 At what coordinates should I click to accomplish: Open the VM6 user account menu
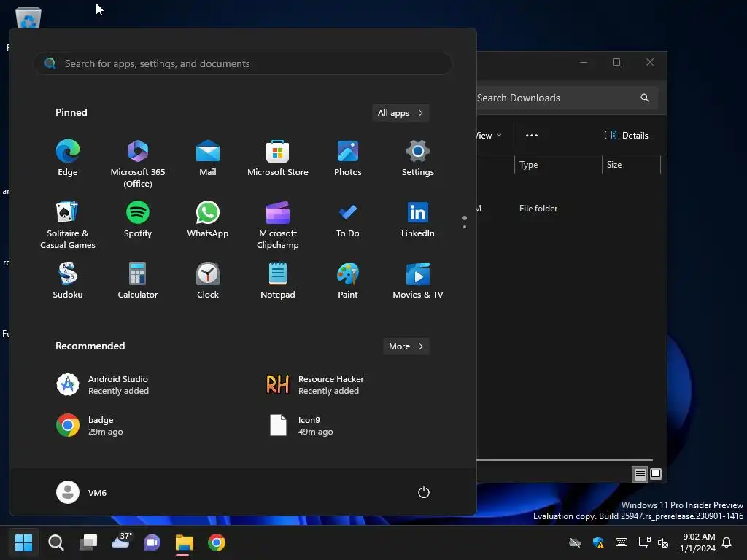click(82, 492)
